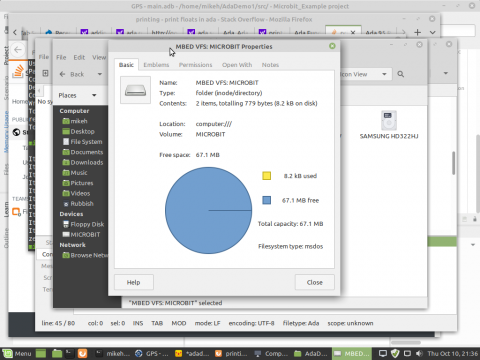Click the drive icon in Properties dialog
Screen dimensions: 480x360
pos(135,90)
